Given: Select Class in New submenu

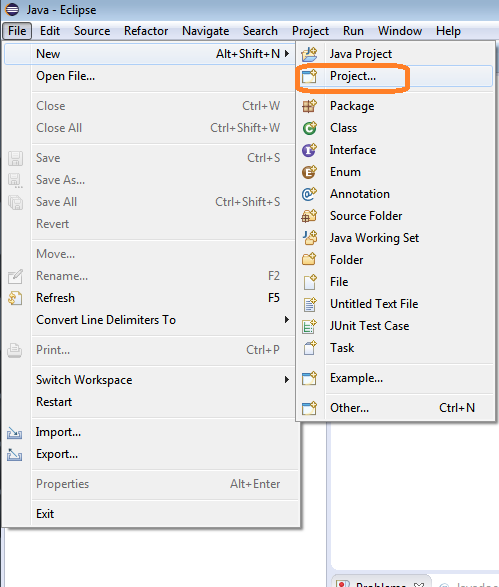Looking at the screenshot, I should (395, 128).
